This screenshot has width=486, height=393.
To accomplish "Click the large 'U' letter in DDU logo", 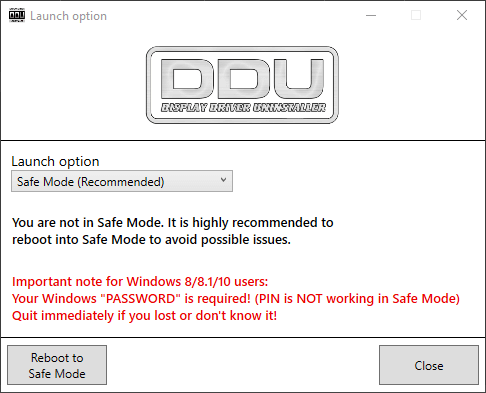I will 299,78.
